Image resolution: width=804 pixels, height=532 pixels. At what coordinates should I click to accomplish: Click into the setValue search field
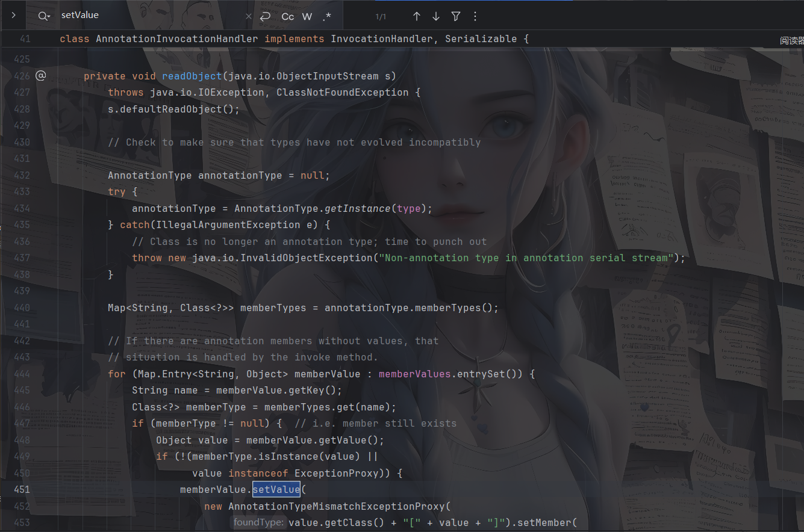tap(151, 16)
